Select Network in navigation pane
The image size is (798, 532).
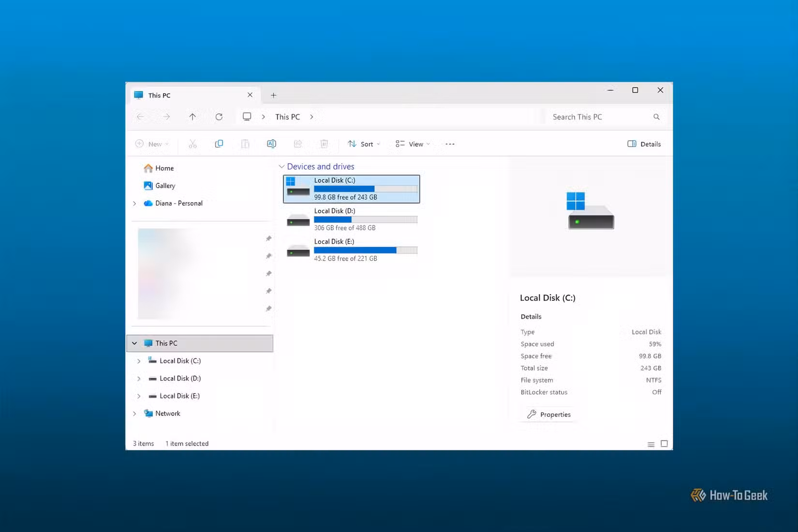coord(162,414)
